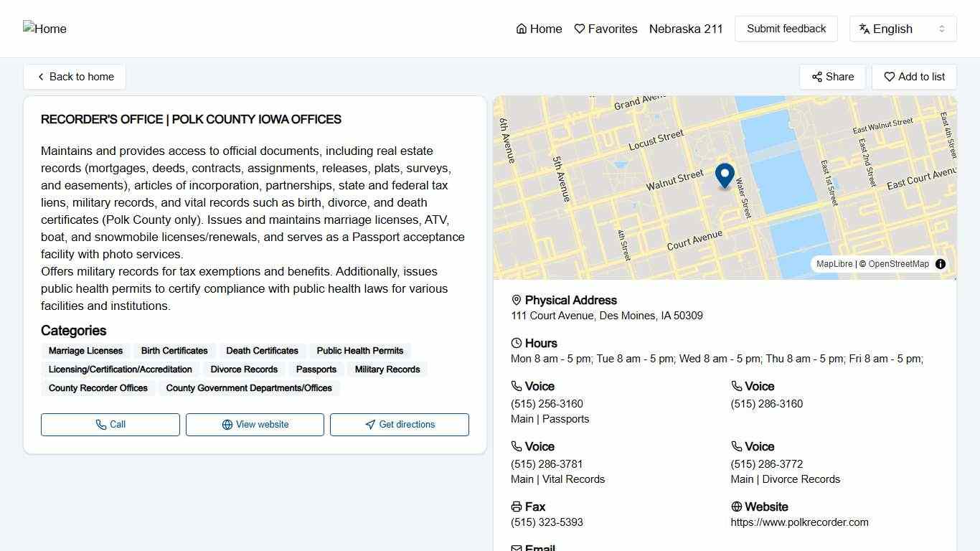Image resolution: width=980 pixels, height=551 pixels.
Task: Open the English language dropdown
Action: [903, 29]
